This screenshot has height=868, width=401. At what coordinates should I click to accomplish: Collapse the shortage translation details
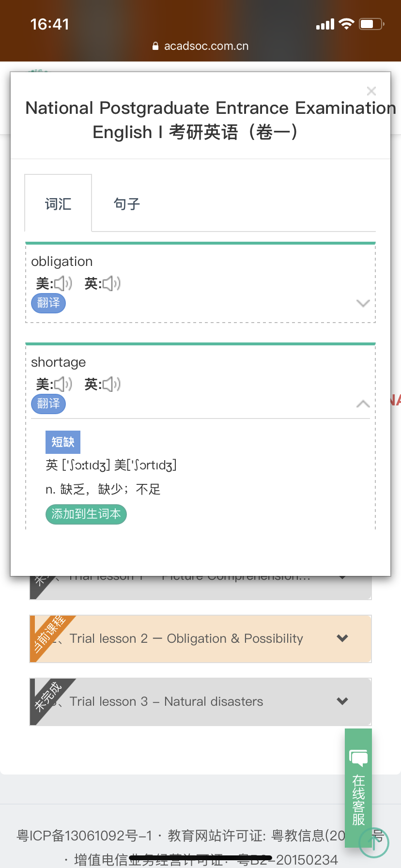363,403
